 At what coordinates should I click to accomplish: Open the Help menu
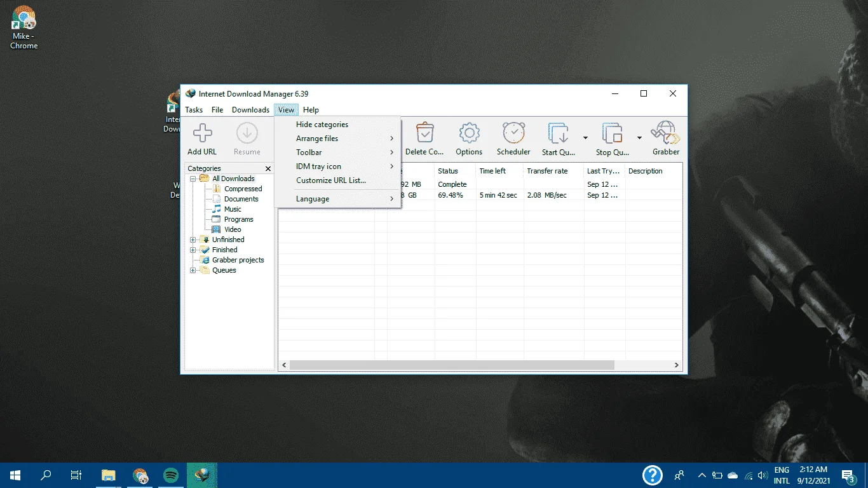[311, 110]
